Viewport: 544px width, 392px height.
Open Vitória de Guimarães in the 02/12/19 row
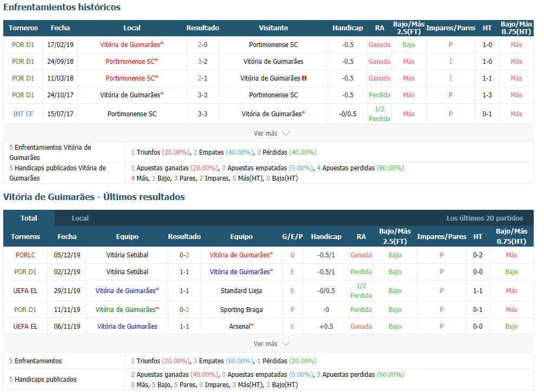pyautogui.click(x=241, y=272)
